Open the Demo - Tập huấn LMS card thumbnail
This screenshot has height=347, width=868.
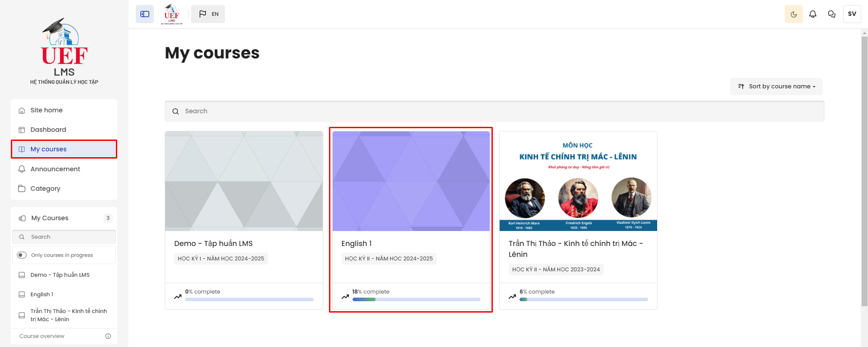[244, 181]
